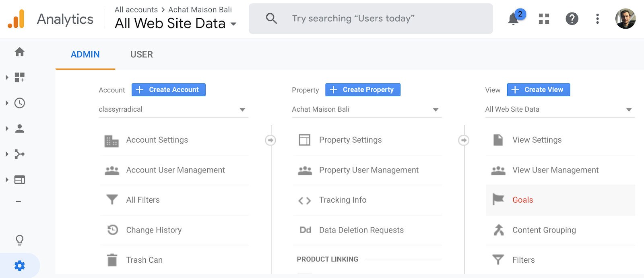Switch to the ADMIN tab
Screen dimensions: 644x278
[x=85, y=54]
